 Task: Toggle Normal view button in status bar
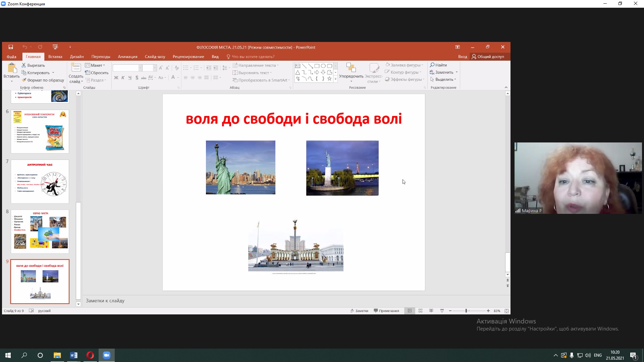(410, 311)
